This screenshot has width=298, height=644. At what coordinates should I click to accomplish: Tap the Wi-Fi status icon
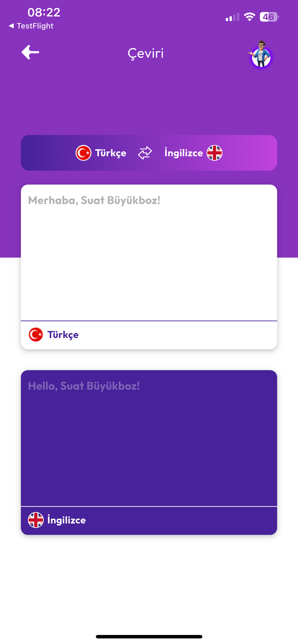249,17
